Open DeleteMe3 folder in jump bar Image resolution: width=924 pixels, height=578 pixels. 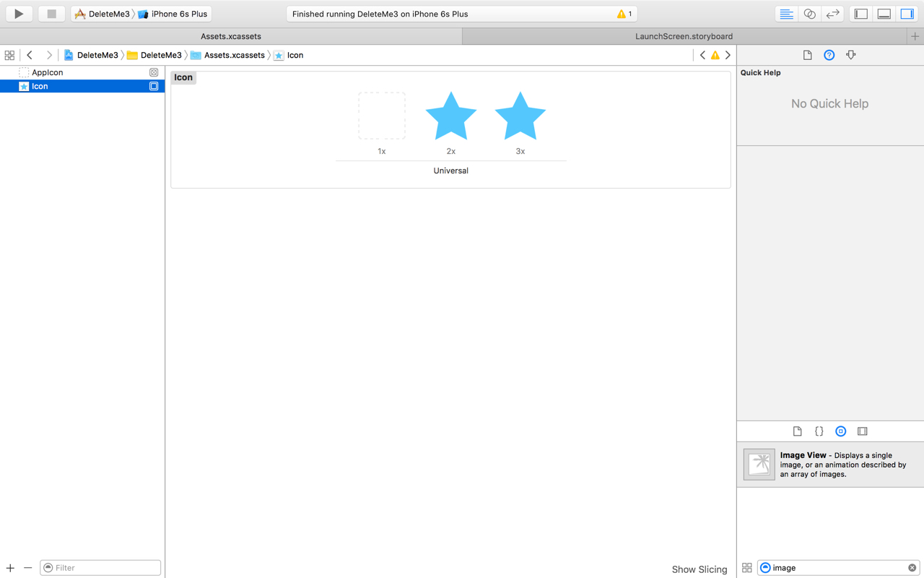coord(154,55)
